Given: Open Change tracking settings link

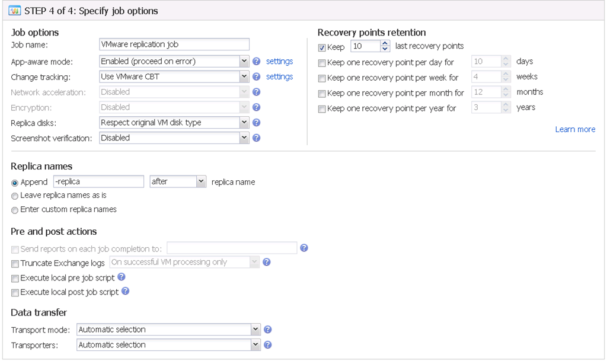Looking at the screenshot, I should click(x=280, y=76).
